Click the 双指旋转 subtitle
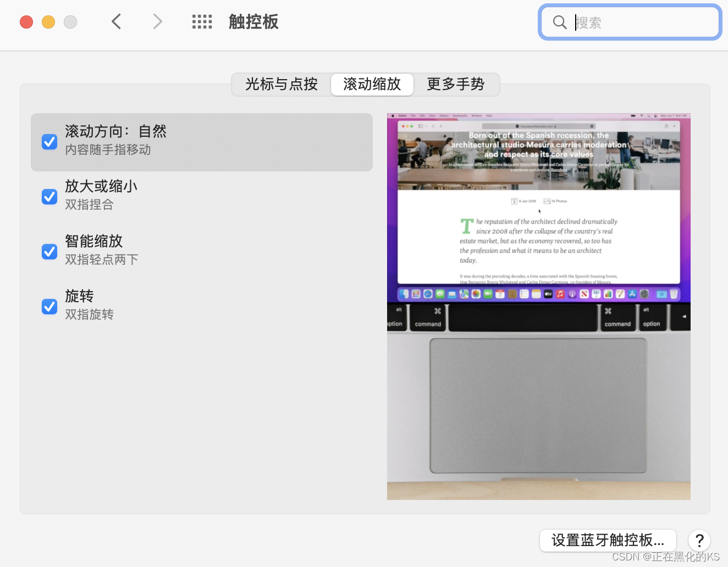 pos(89,315)
